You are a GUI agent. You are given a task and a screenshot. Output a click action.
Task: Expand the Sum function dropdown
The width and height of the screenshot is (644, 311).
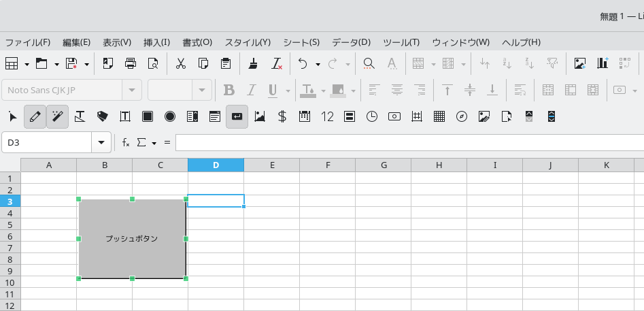tap(154, 144)
